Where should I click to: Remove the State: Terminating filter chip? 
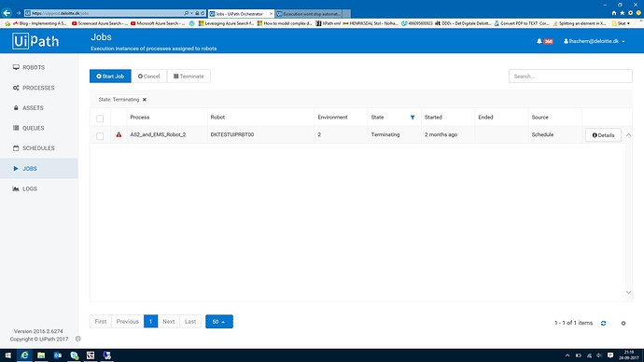145,100
